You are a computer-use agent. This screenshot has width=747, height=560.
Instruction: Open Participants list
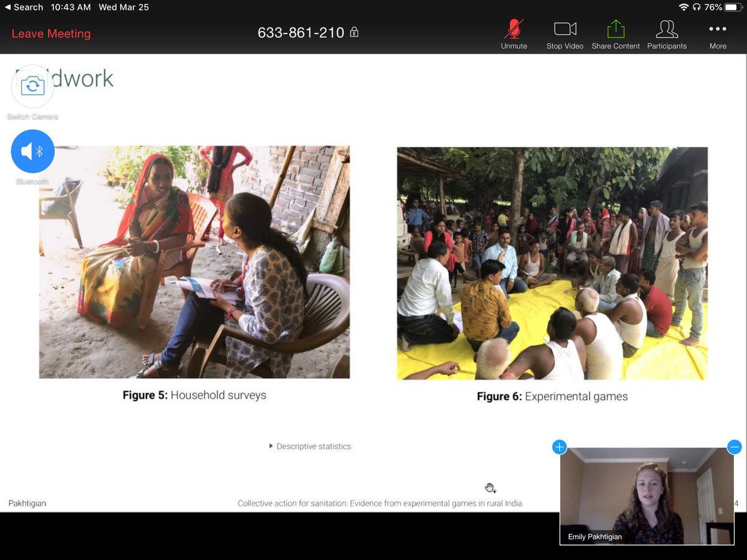[667, 34]
